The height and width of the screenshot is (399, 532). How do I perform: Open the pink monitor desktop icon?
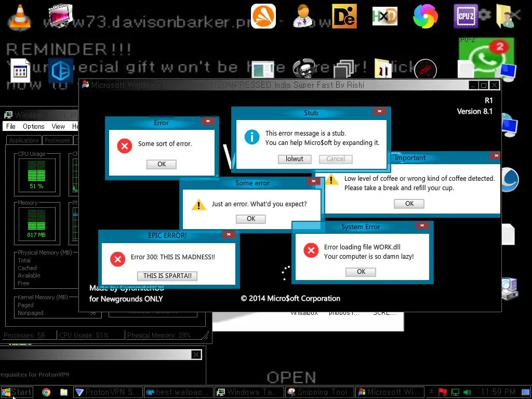tap(60, 16)
